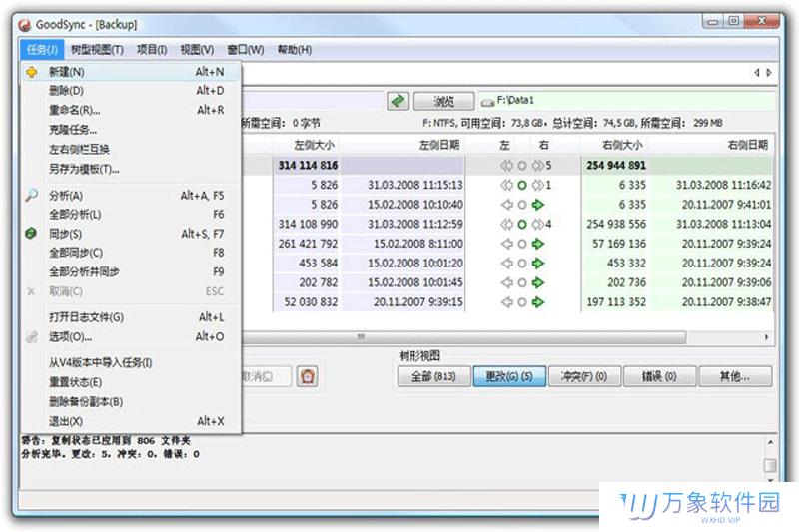This screenshot has width=799, height=532.
Task: Click left arrow in the 202 782 row
Action: [506, 283]
